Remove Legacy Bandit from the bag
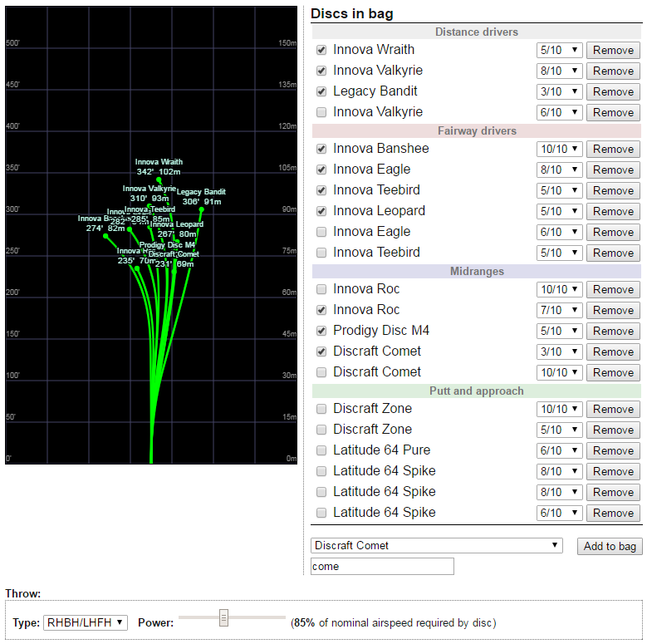The width and height of the screenshot is (647, 644). [x=613, y=91]
